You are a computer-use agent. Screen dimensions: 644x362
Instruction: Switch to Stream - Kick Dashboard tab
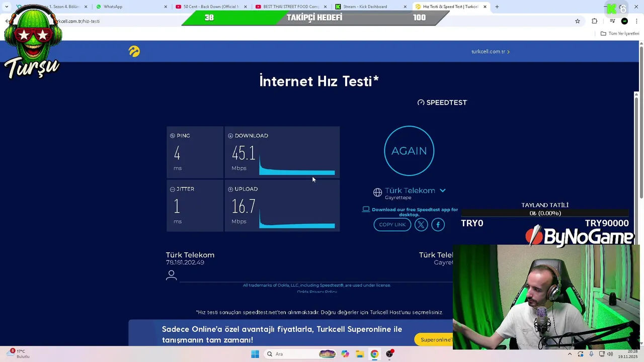pyautogui.click(x=371, y=7)
